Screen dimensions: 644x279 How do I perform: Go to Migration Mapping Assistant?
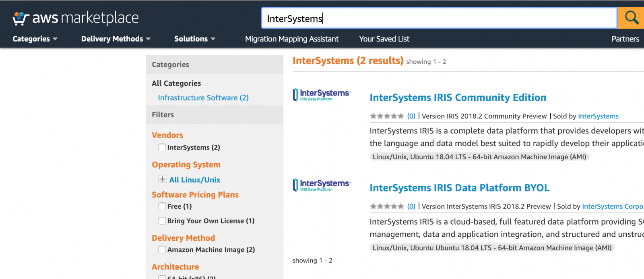click(292, 39)
